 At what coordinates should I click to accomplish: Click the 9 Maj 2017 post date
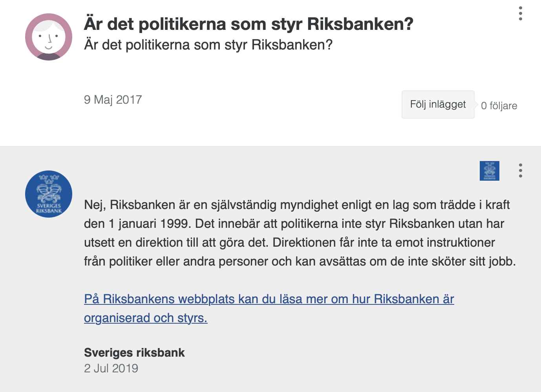tap(113, 100)
